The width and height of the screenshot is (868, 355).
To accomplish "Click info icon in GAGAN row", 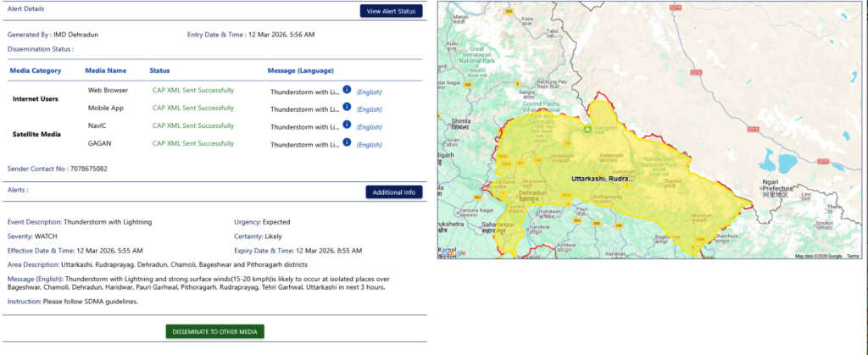I will [x=347, y=143].
